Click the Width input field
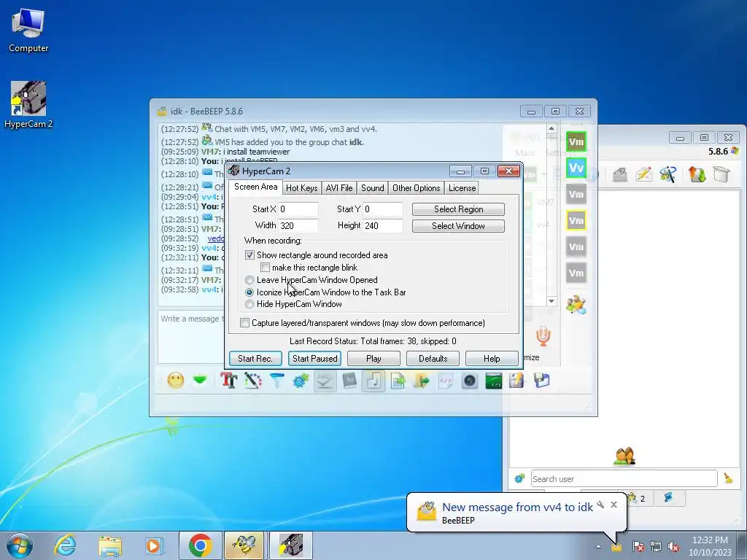The image size is (747, 560). tap(298, 226)
